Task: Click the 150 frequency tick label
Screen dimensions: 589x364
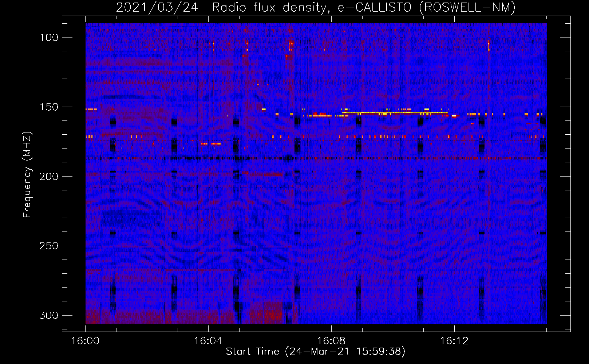Action: click(49, 107)
